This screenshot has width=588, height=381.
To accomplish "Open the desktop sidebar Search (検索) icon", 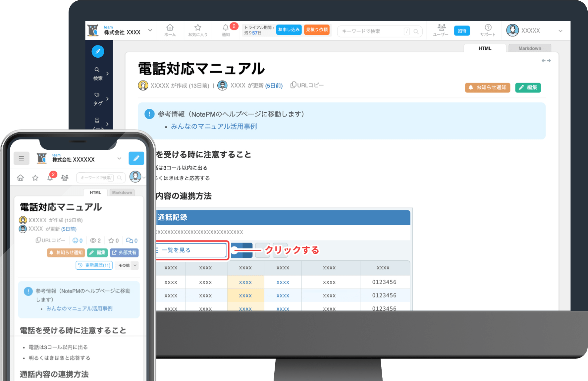I will pos(97,70).
